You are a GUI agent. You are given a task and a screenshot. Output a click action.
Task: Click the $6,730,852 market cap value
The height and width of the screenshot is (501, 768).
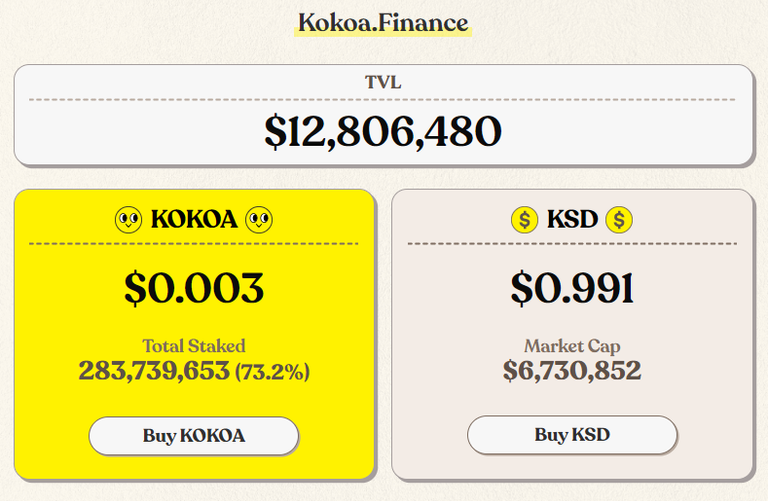[x=572, y=370]
